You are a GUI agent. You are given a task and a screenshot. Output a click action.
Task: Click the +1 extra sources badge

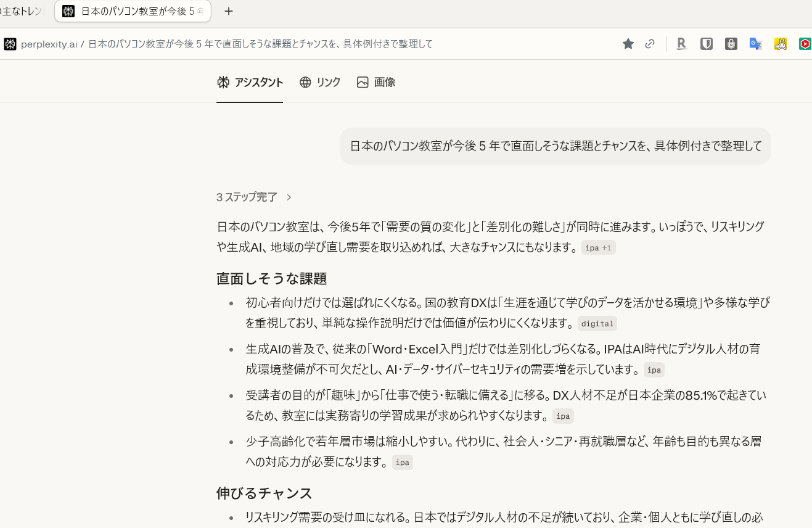(607, 247)
